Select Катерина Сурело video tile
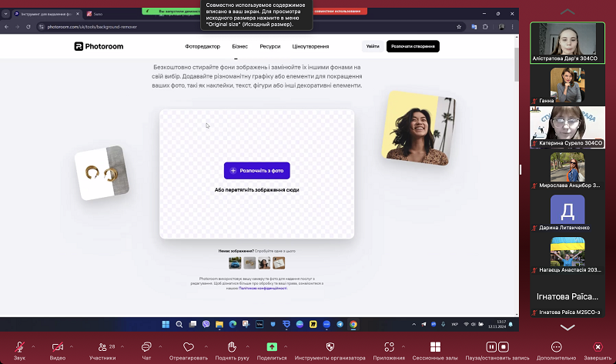 click(x=567, y=127)
